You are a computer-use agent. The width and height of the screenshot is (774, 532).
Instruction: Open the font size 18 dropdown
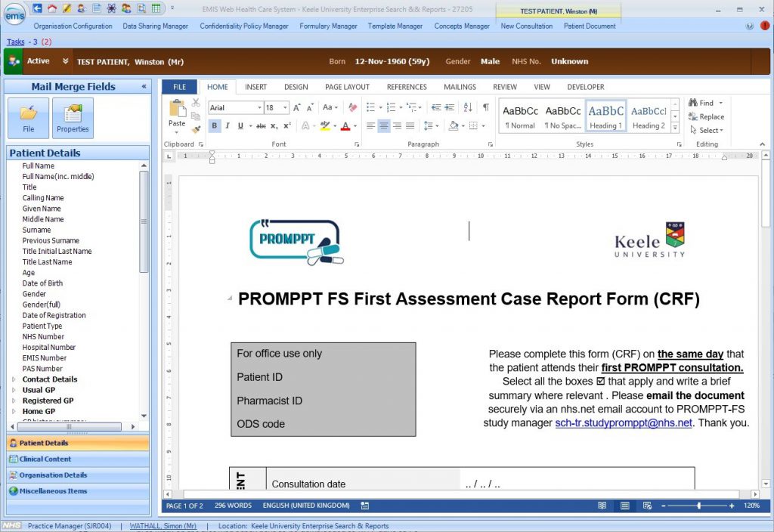[x=285, y=107]
